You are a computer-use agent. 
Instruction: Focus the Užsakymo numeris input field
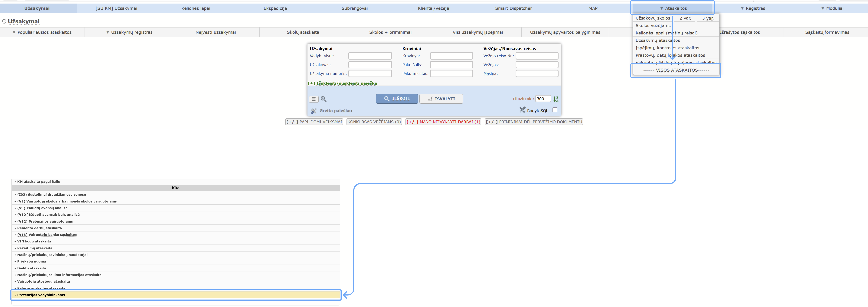pos(370,73)
